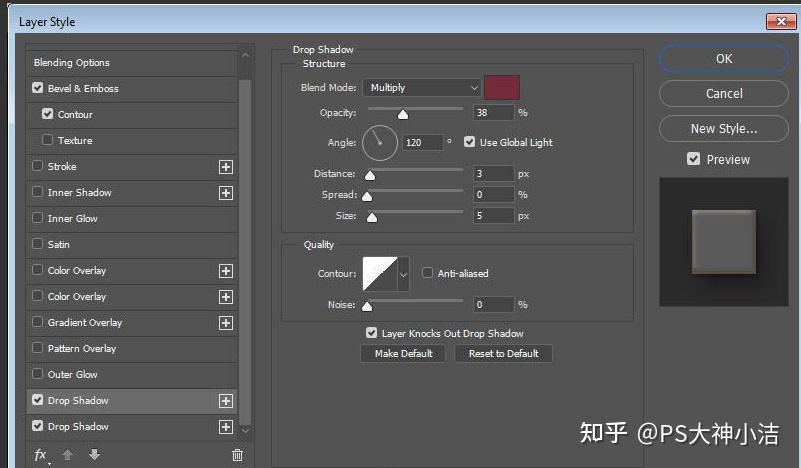801x468 pixels.
Task: Click the Size value field showing 5
Action: [x=493, y=216]
